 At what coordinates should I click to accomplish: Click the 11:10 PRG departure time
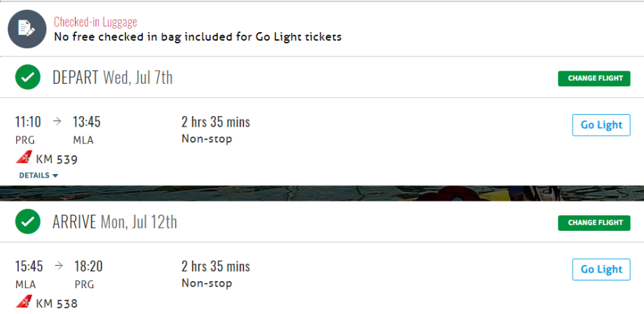tap(28, 122)
